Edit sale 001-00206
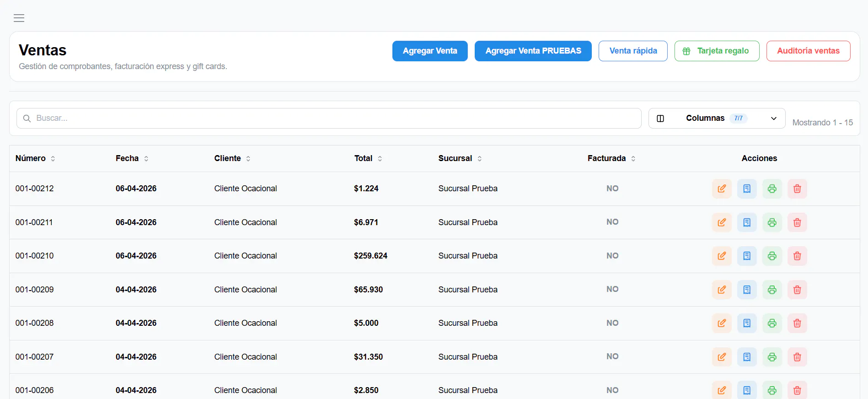The height and width of the screenshot is (399, 868). pyautogui.click(x=722, y=390)
